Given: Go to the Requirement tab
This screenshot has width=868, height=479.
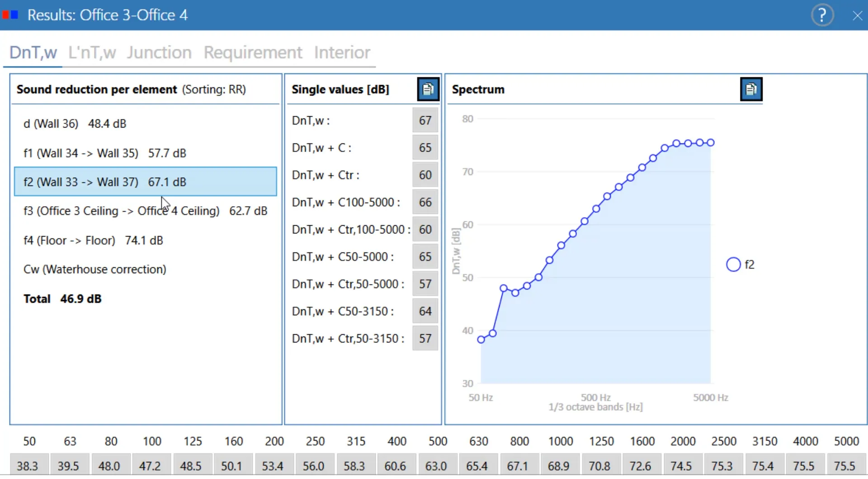Looking at the screenshot, I should coord(252,52).
